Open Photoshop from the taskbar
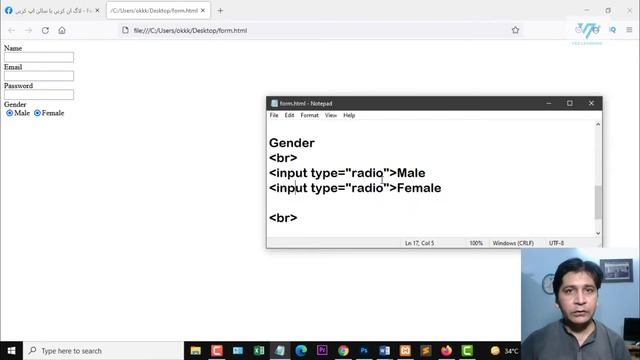Screen dimensions: 640x360 364,351
